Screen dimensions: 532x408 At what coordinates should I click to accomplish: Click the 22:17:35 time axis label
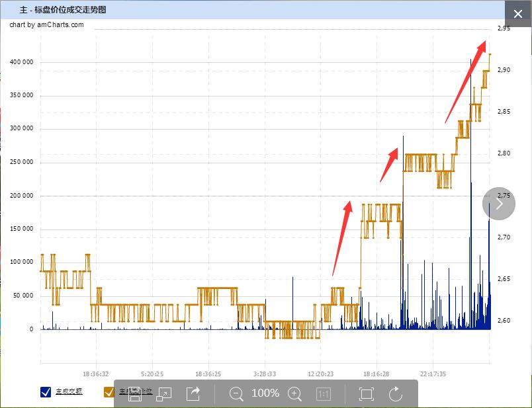click(x=433, y=374)
